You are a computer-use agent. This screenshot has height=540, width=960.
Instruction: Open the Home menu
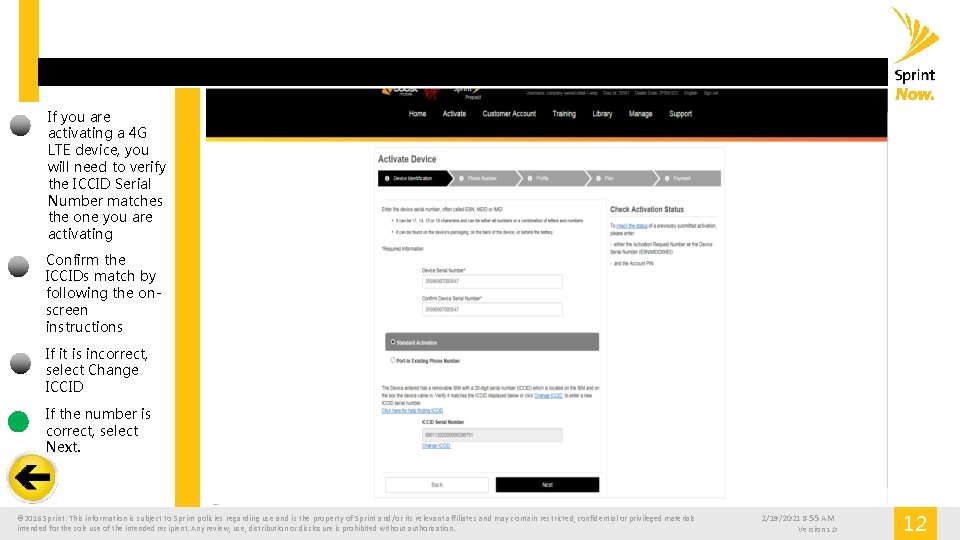pyautogui.click(x=417, y=114)
